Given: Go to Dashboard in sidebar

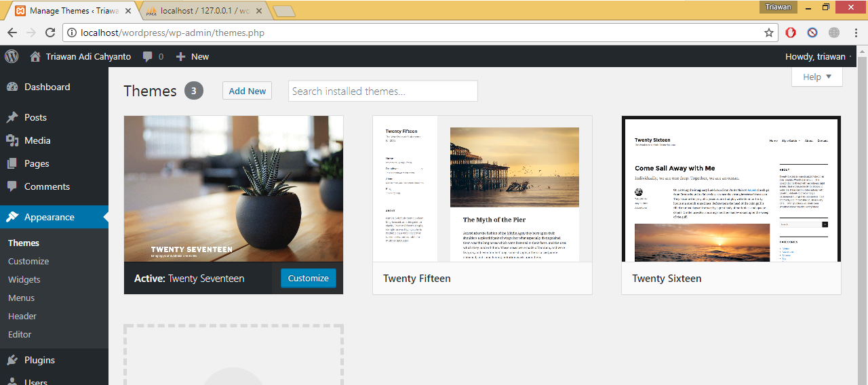Looking at the screenshot, I should (x=47, y=87).
